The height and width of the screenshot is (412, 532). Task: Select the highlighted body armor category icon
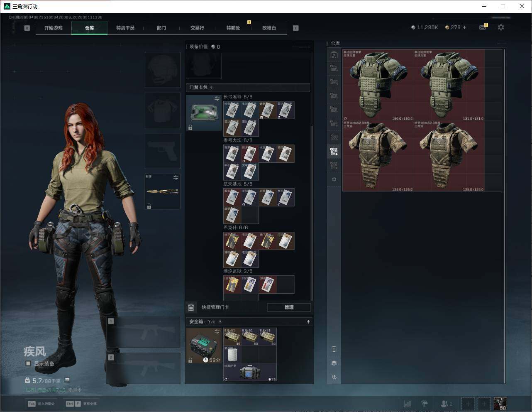334,152
